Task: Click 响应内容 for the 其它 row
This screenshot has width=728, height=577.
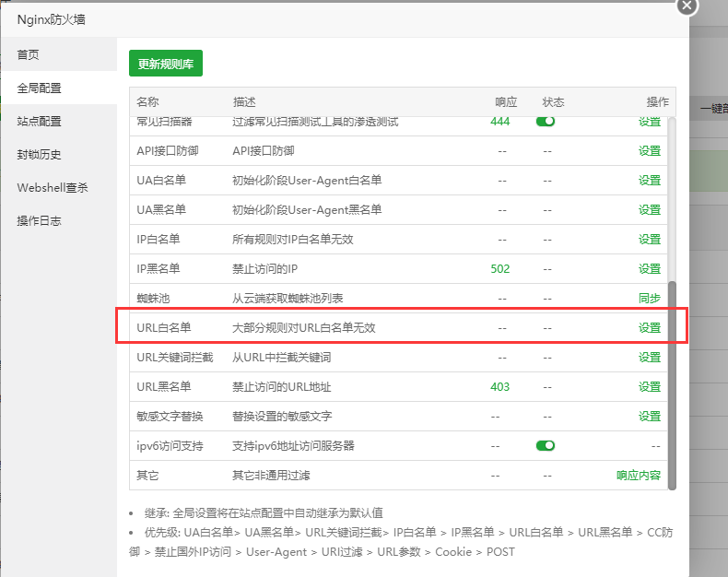Action: tap(639, 475)
